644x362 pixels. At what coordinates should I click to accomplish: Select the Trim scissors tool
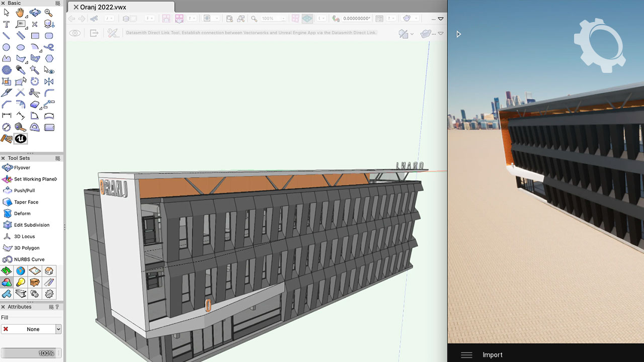coord(35,93)
